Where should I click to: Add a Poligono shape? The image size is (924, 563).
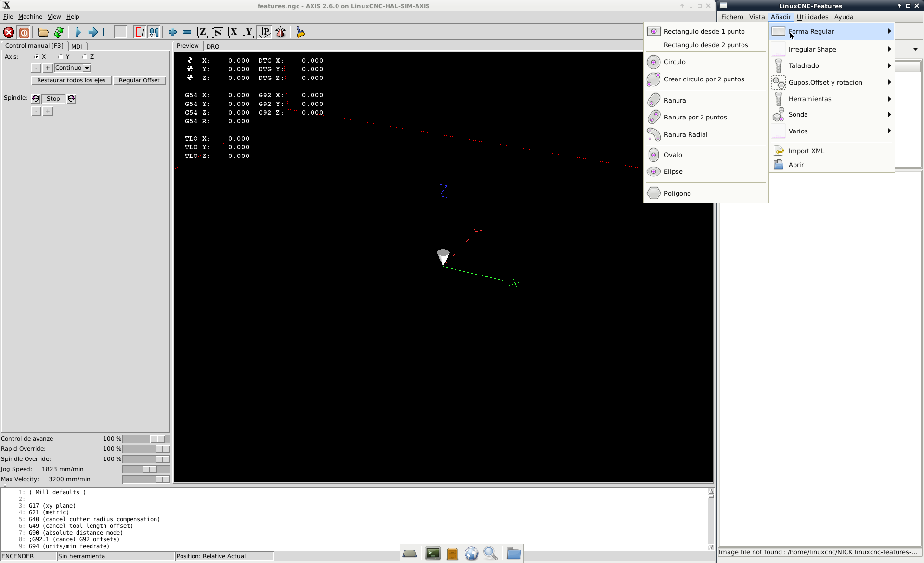point(705,193)
